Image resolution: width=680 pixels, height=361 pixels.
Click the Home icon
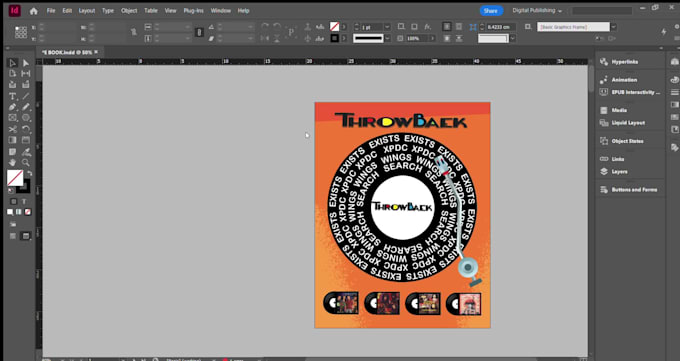pos(33,11)
